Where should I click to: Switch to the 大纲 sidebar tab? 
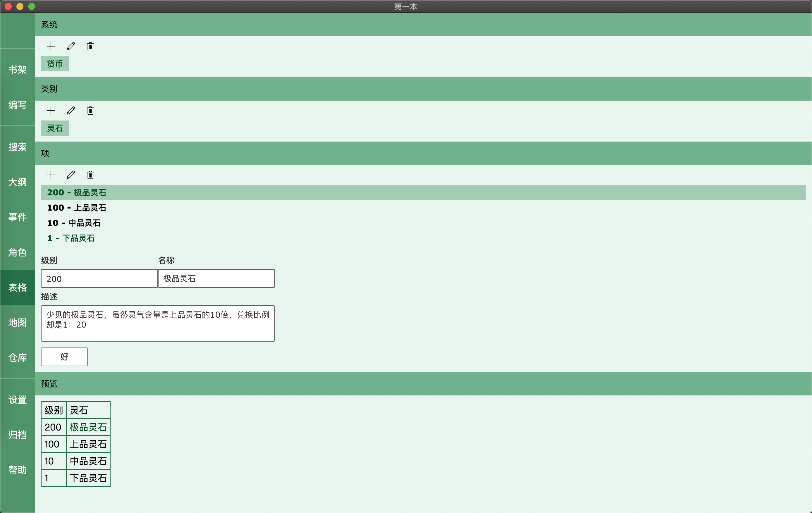click(18, 182)
